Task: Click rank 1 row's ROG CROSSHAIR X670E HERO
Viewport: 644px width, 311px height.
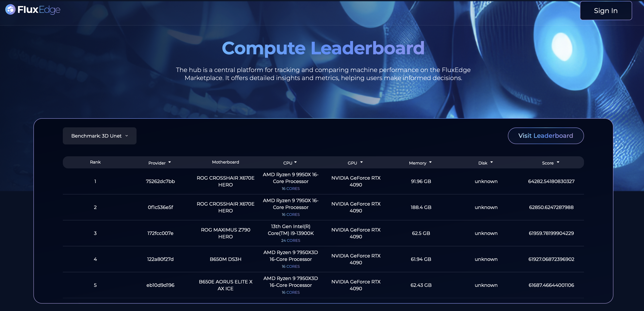Action: pyautogui.click(x=226, y=181)
